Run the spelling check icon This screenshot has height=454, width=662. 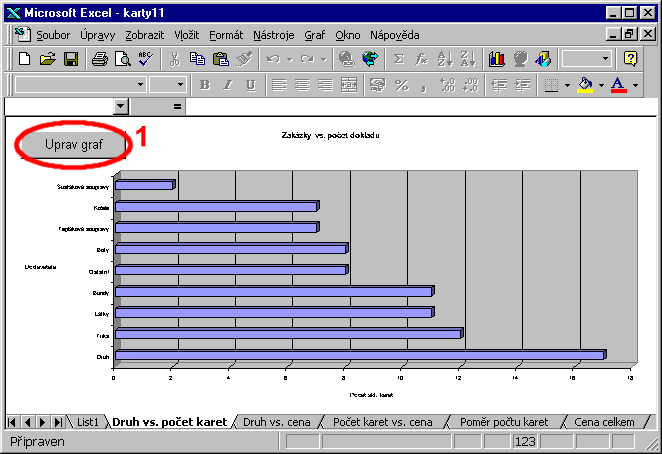pos(146,59)
